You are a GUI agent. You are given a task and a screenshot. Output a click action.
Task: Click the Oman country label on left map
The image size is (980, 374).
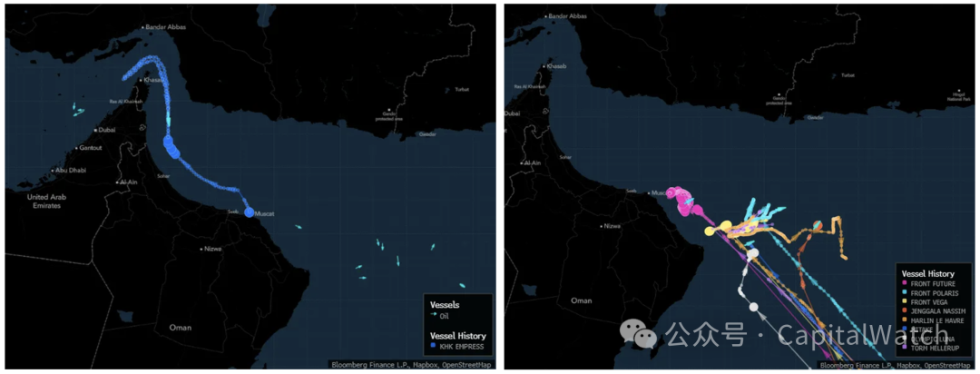(x=181, y=328)
